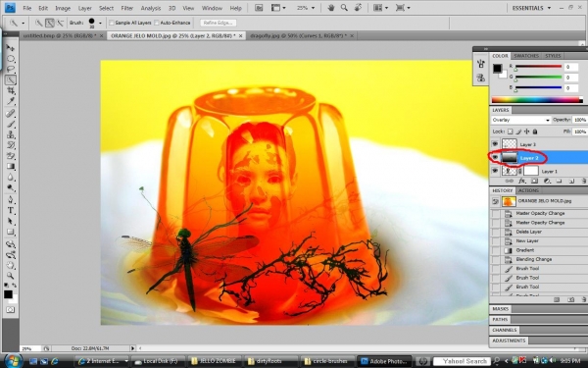588x368 pixels.
Task: Select the Gradient tool
Action: (x=10, y=167)
